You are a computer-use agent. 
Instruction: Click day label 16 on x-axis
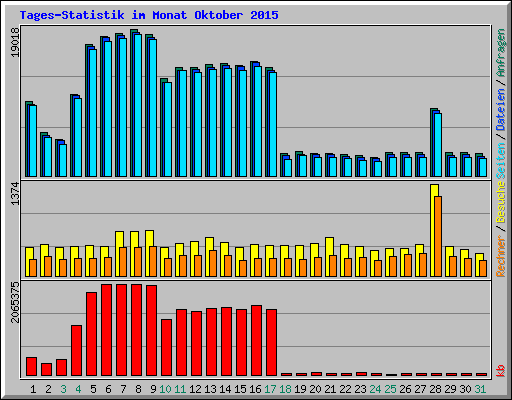click(x=256, y=389)
